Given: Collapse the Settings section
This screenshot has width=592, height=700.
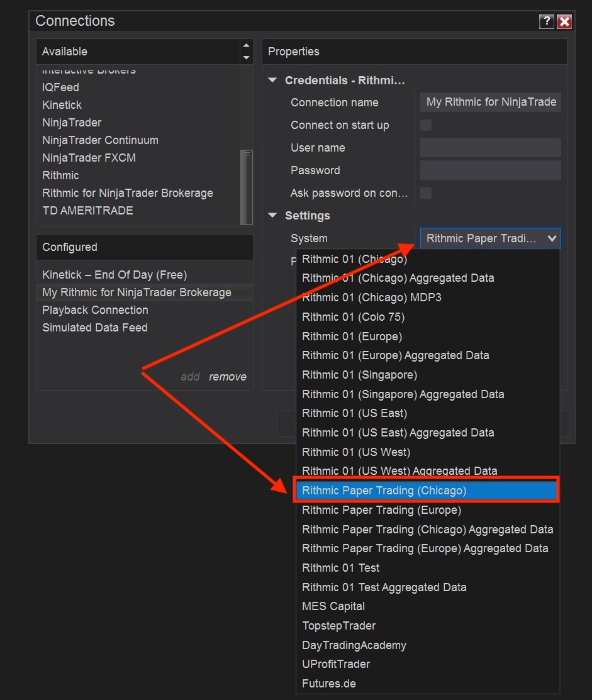Looking at the screenshot, I should coord(272,216).
